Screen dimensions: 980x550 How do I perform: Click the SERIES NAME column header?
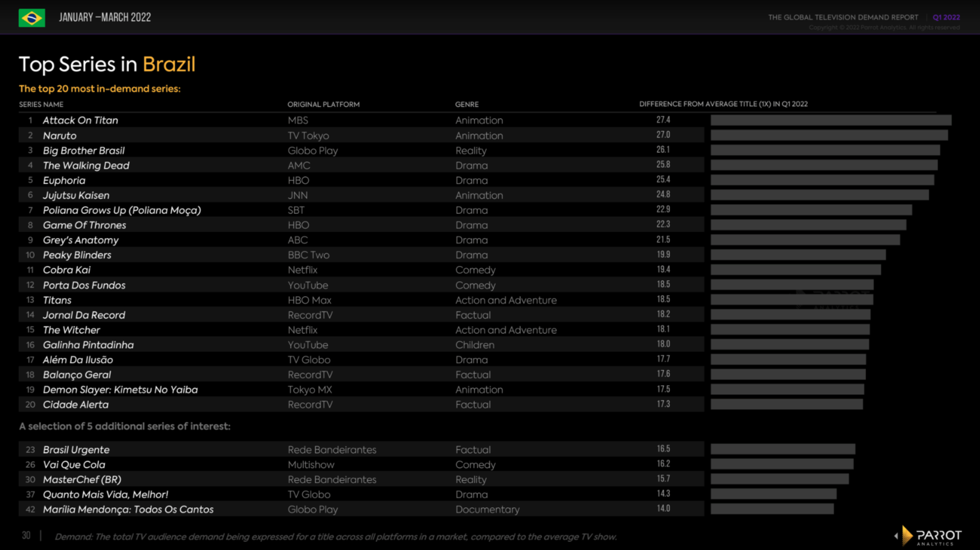click(x=41, y=104)
